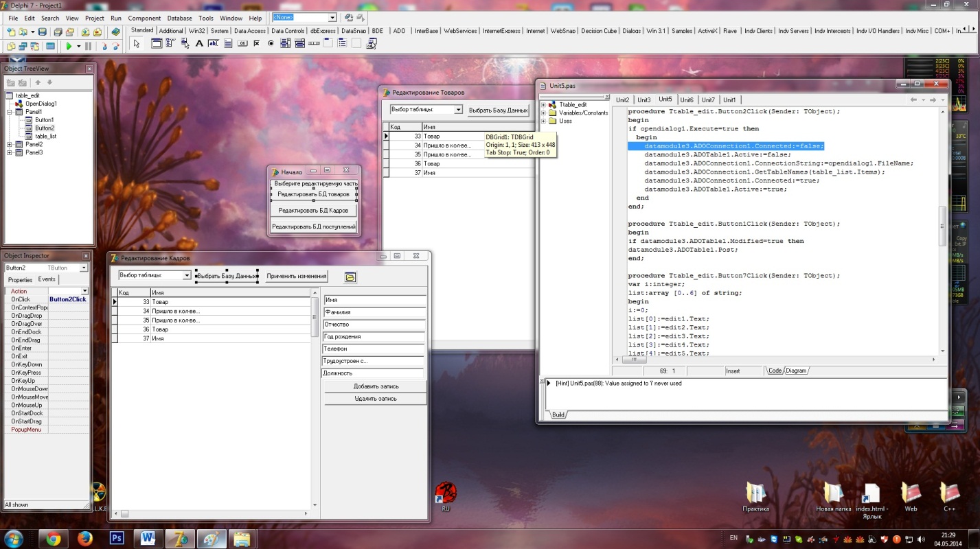Open the Run button dropdown arrow

point(79,46)
